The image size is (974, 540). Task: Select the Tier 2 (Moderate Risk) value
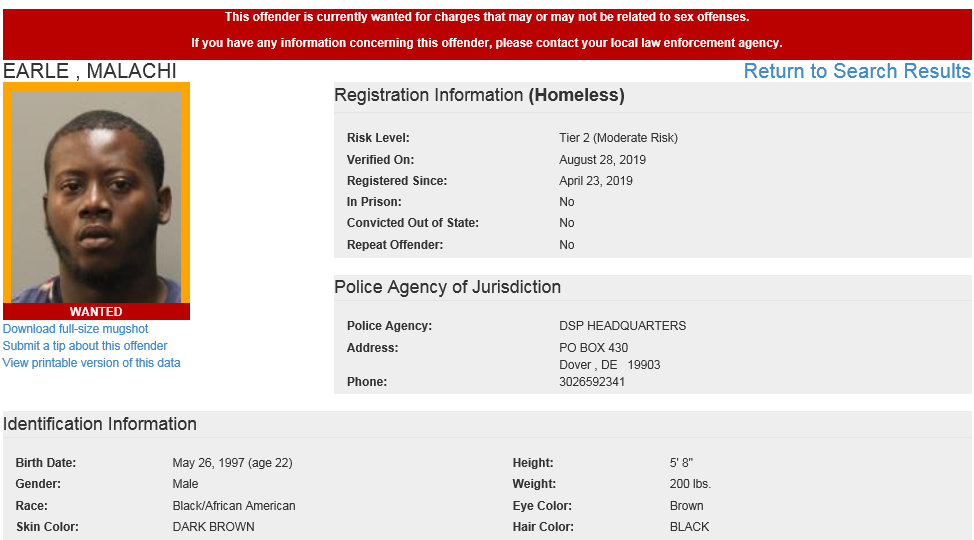point(618,138)
